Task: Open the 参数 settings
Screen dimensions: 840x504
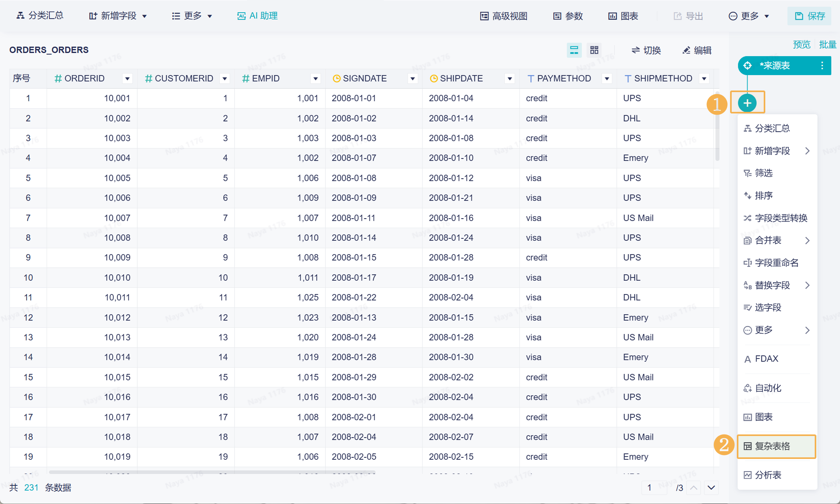Action: pos(568,16)
